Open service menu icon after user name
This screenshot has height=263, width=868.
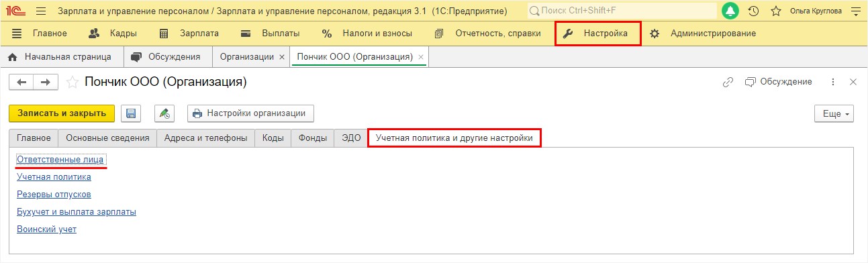point(855,11)
